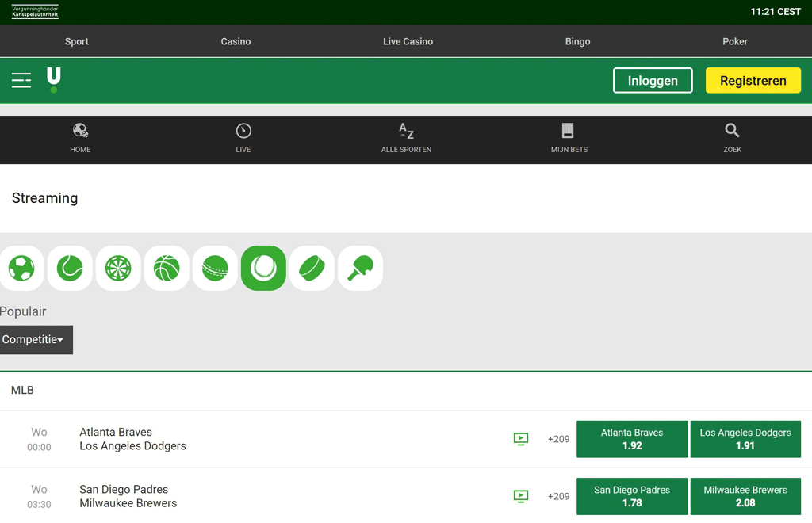Select the cricket ball sport filter

(215, 268)
